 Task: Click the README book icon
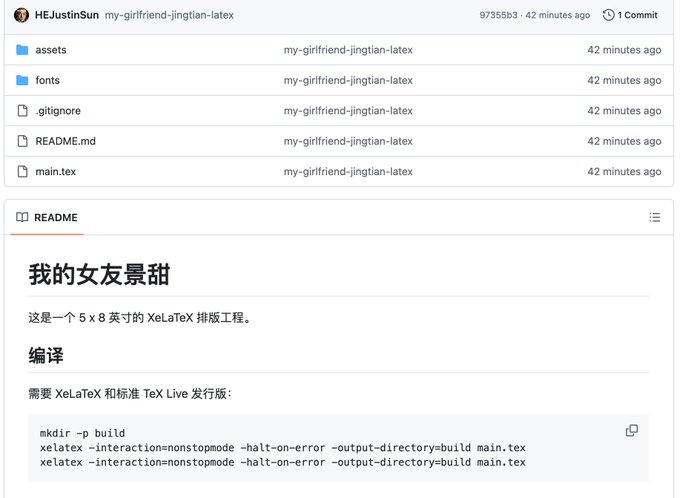[22, 217]
